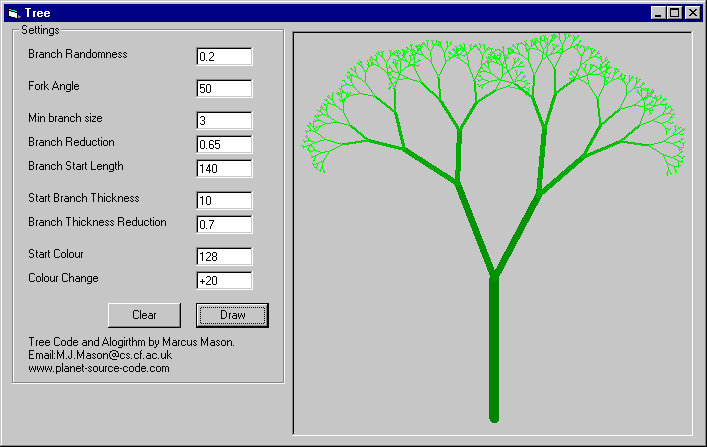Screen dimensions: 707x447
Task: Focus the Start Colour input box
Action: pos(224,257)
